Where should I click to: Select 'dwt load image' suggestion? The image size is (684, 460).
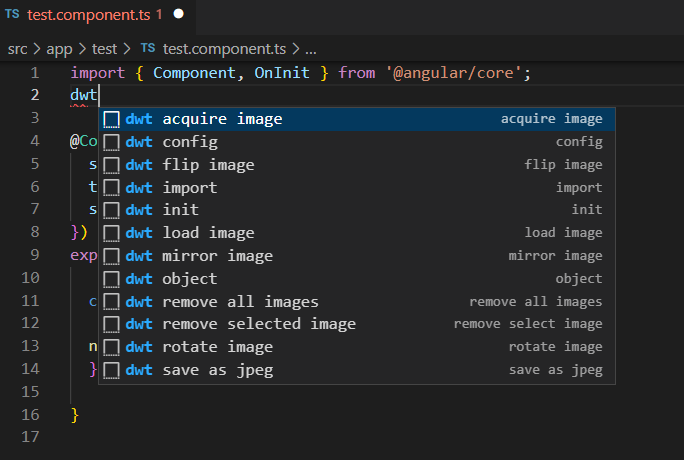208,233
